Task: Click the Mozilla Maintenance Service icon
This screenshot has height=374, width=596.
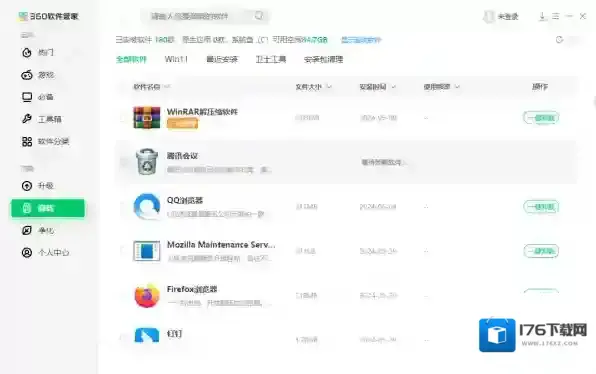Action: [x=147, y=251]
